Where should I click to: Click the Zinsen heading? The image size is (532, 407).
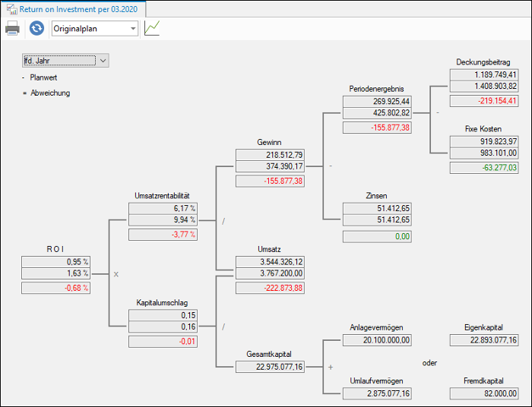pyautogui.click(x=377, y=196)
